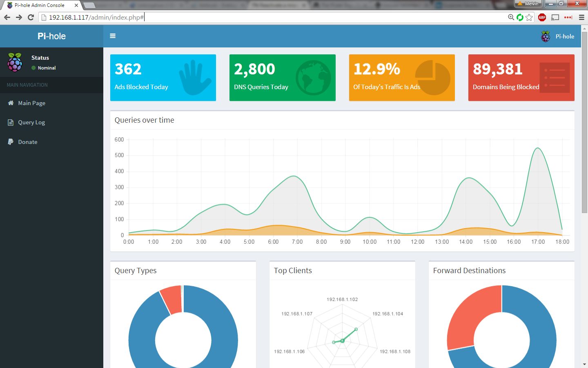Open the Chrome menu button
The height and width of the screenshot is (368, 588).
click(582, 17)
